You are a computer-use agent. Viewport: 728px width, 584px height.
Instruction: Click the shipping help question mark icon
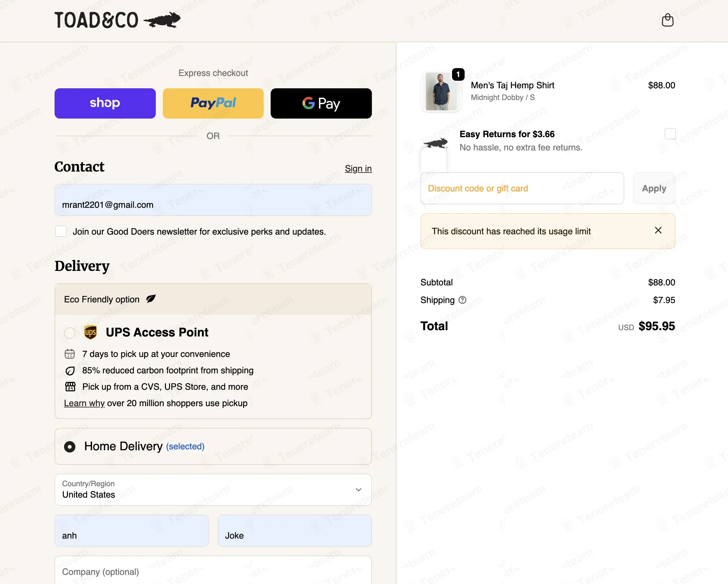coord(462,300)
